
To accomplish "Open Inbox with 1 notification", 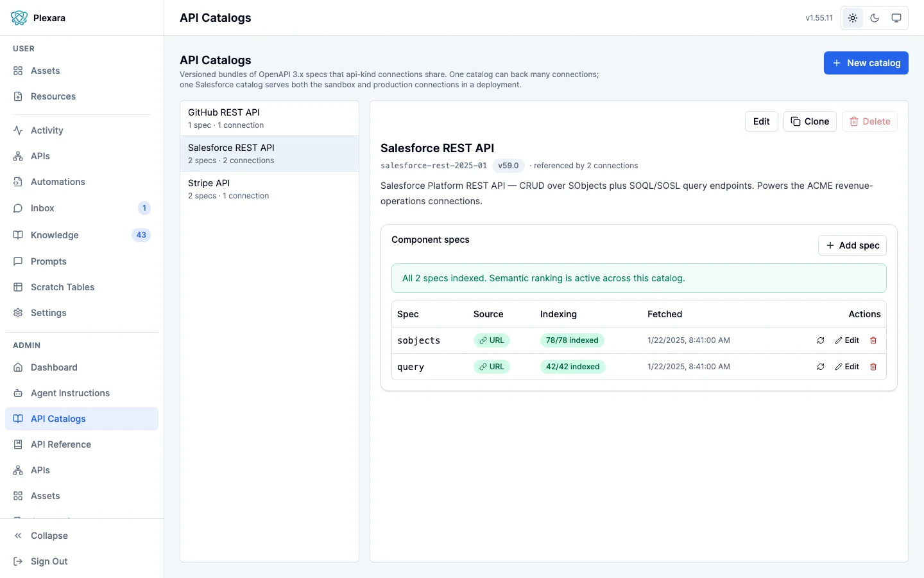I will tap(81, 208).
